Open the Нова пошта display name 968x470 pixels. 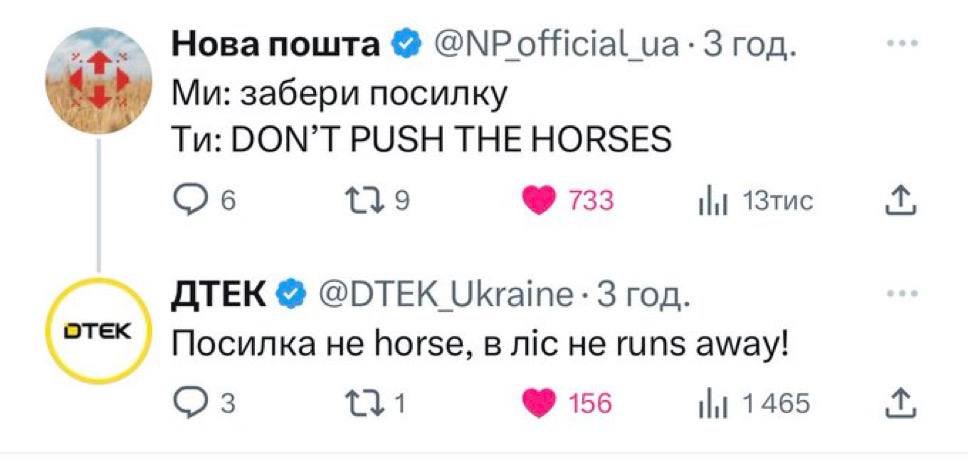[276, 45]
